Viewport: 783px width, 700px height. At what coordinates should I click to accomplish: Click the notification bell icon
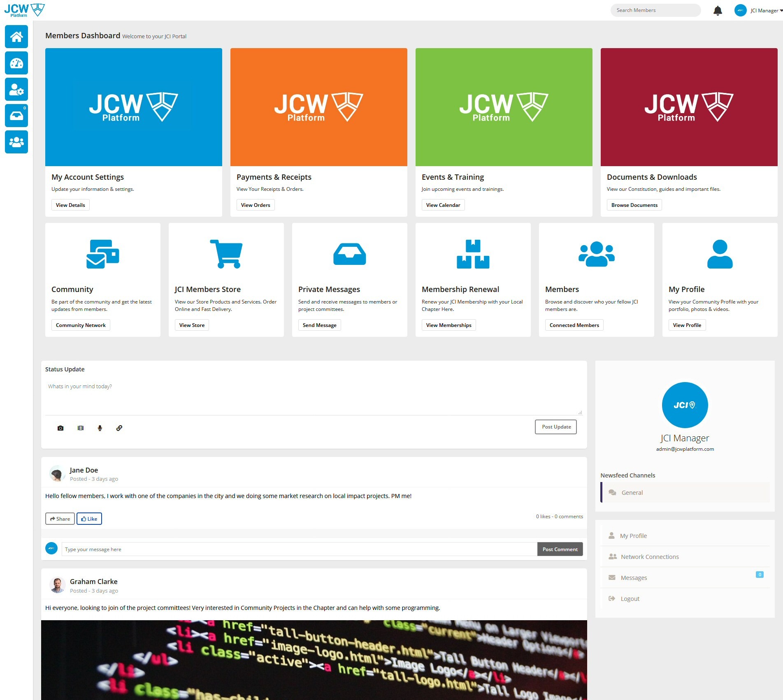(718, 11)
